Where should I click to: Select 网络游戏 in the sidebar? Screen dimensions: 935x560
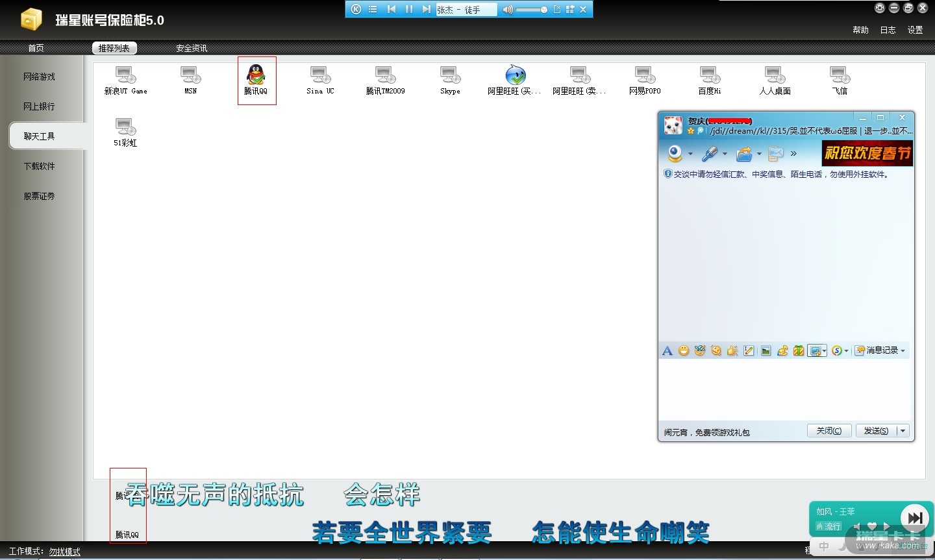pos(40,77)
